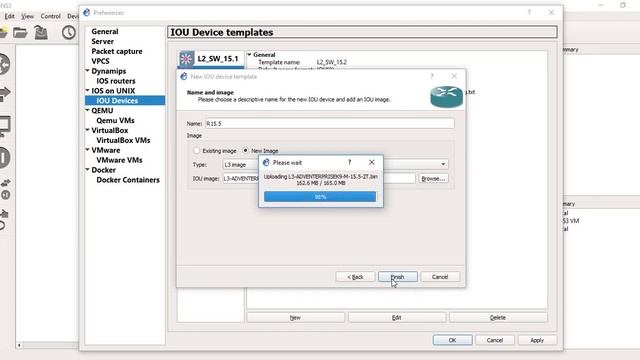The width and height of the screenshot is (640, 360).
Task: Collapse the General section of template details
Action: [249, 54]
